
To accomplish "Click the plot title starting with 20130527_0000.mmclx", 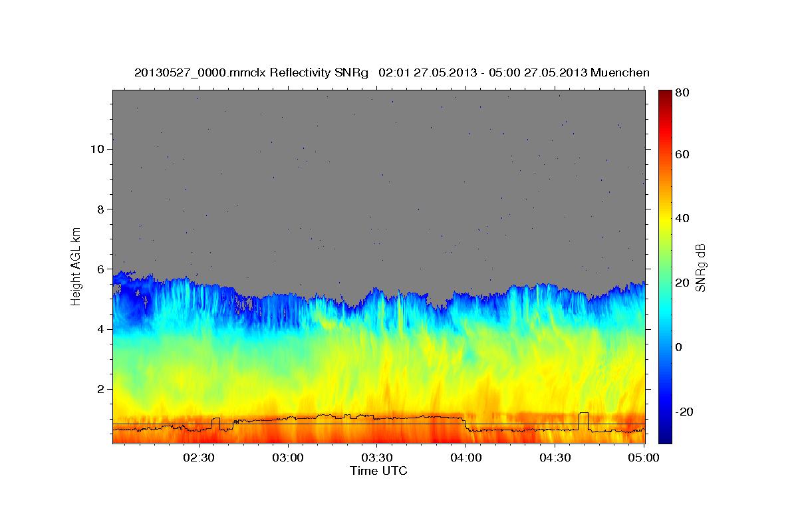I will 392,72.
